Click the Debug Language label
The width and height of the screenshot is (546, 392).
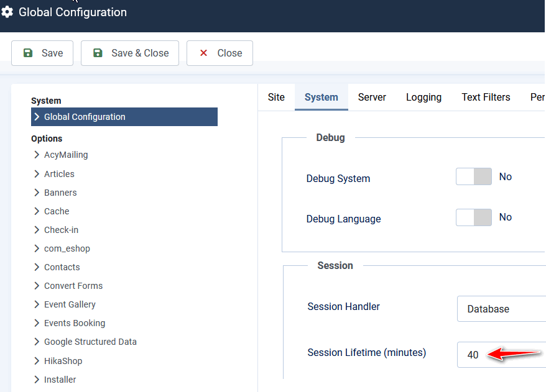coord(343,219)
